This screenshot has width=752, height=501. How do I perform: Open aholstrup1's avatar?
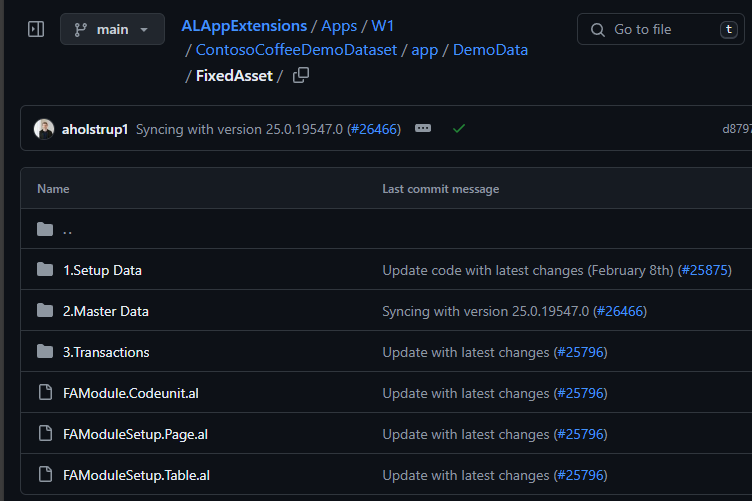(44, 129)
